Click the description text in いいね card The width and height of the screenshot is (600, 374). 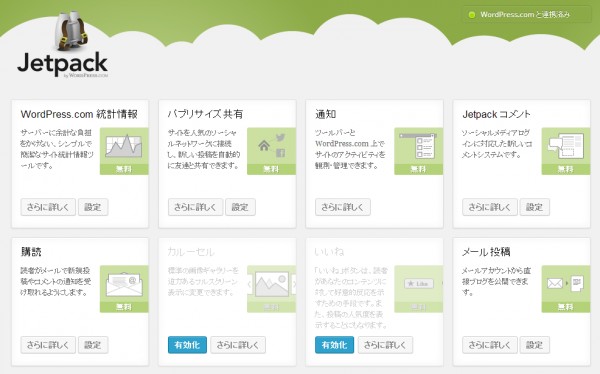pyautogui.click(x=351, y=298)
